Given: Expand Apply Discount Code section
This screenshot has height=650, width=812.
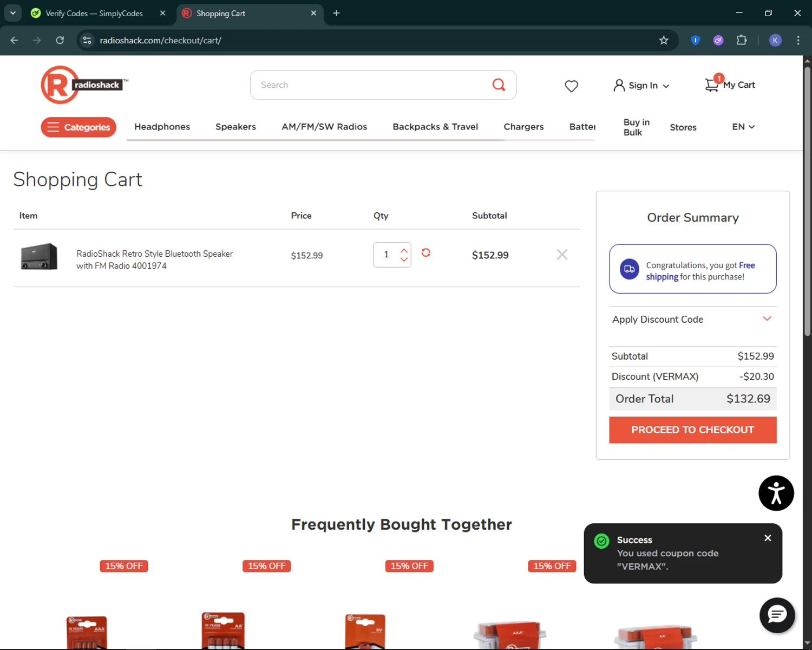Looking at the screenshot, I should coord(692,319).
